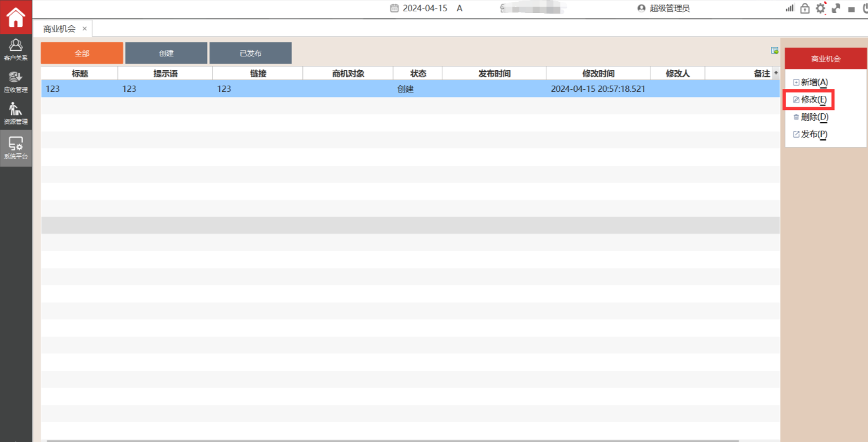Click 发布(P) to publish the record

(x=810, y=134)
